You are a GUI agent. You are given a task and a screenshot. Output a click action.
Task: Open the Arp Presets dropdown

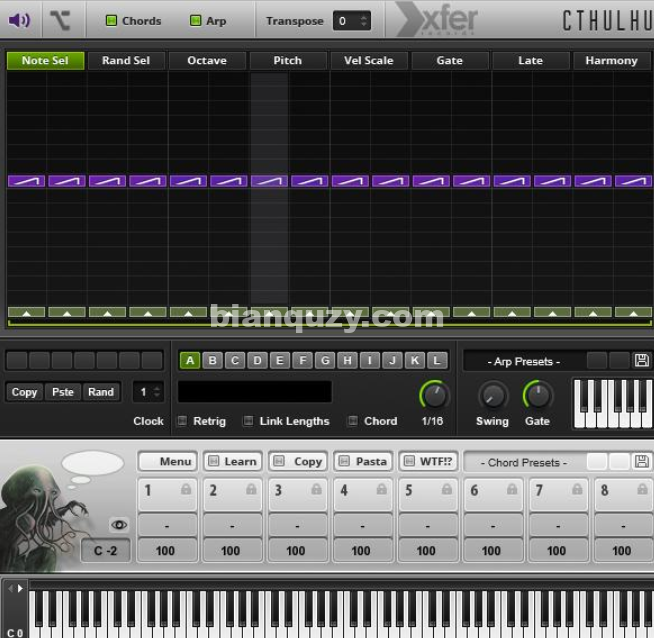(524, 361)
